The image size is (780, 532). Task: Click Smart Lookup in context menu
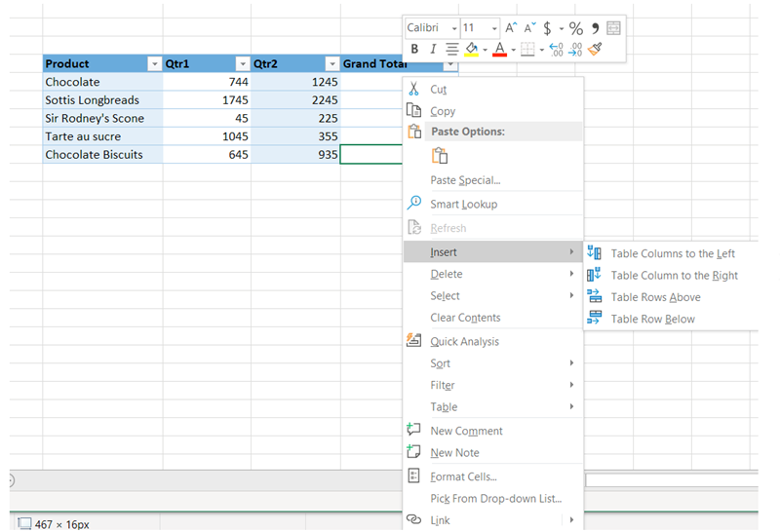pyautogui.click(x=463, y=205)
